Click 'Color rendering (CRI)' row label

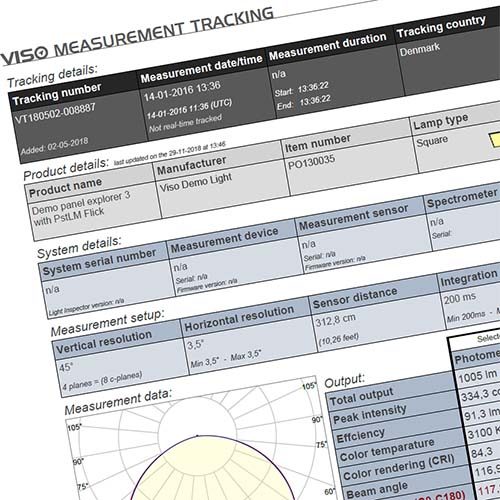click(x=399, y=467)
